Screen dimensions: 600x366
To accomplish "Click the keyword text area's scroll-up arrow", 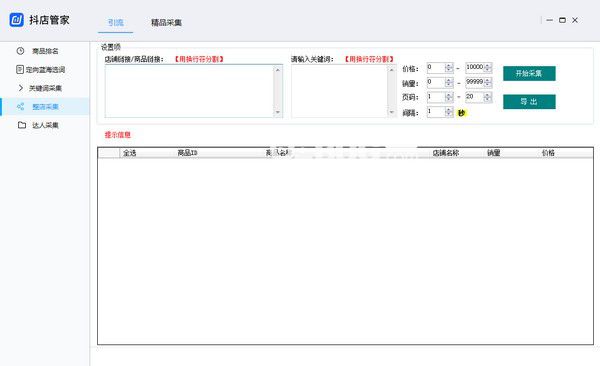I will click(x=391, y=70).
